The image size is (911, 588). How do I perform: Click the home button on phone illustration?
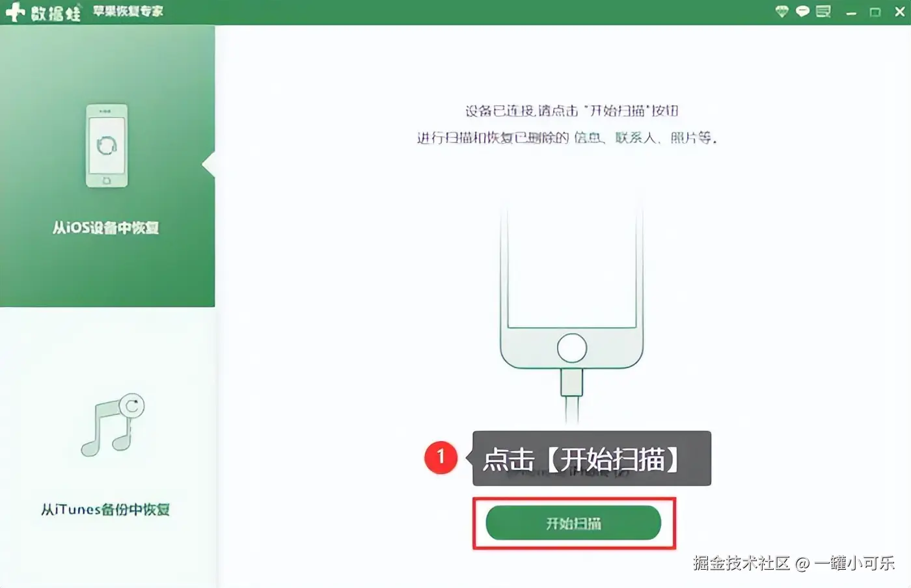coord(572,347)
